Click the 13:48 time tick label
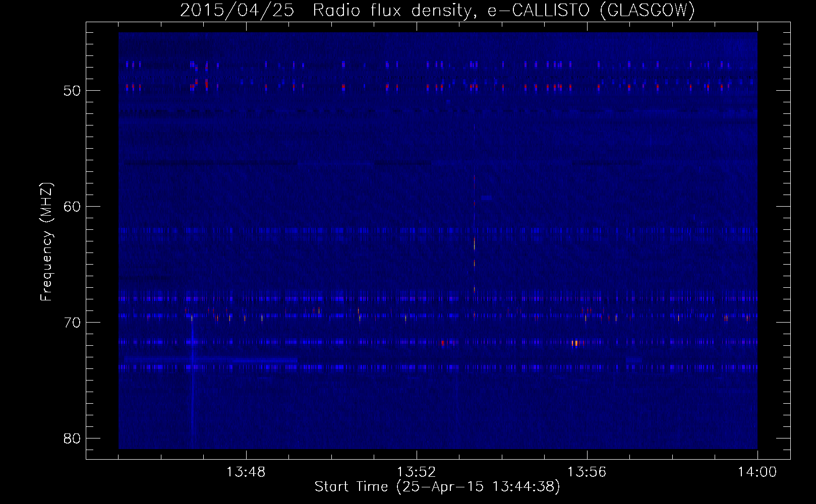Viewport: 816px width, 504px height. [x=246, y=472]
